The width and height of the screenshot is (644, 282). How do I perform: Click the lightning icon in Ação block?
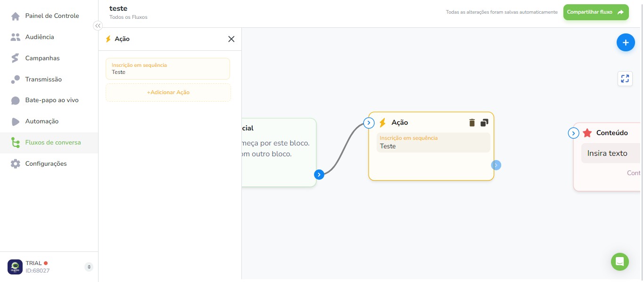click(x=382, y=123)
